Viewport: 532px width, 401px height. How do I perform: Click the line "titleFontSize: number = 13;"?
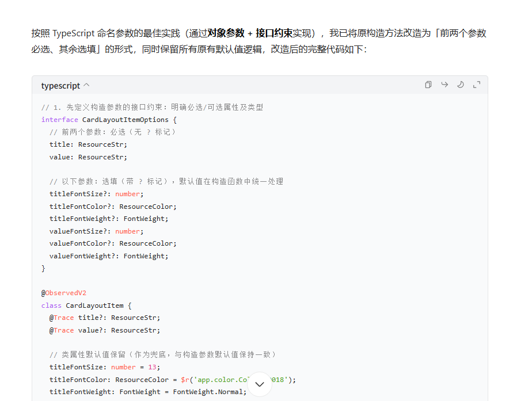point(105,367)
